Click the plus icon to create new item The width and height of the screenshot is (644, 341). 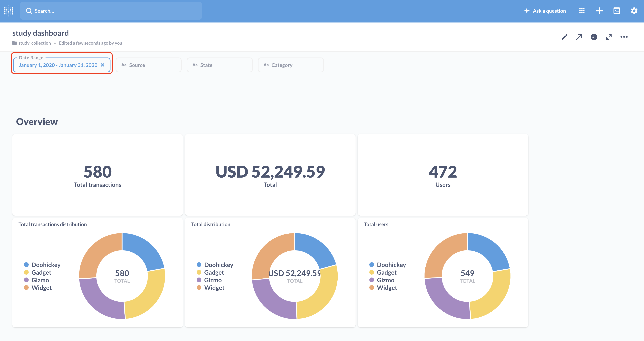[x=599, y=11]
